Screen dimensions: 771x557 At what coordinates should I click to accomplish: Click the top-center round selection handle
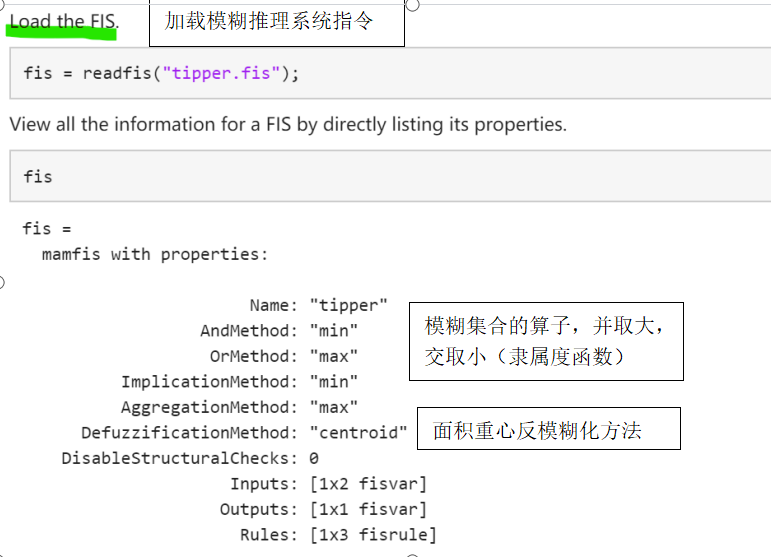413,5
